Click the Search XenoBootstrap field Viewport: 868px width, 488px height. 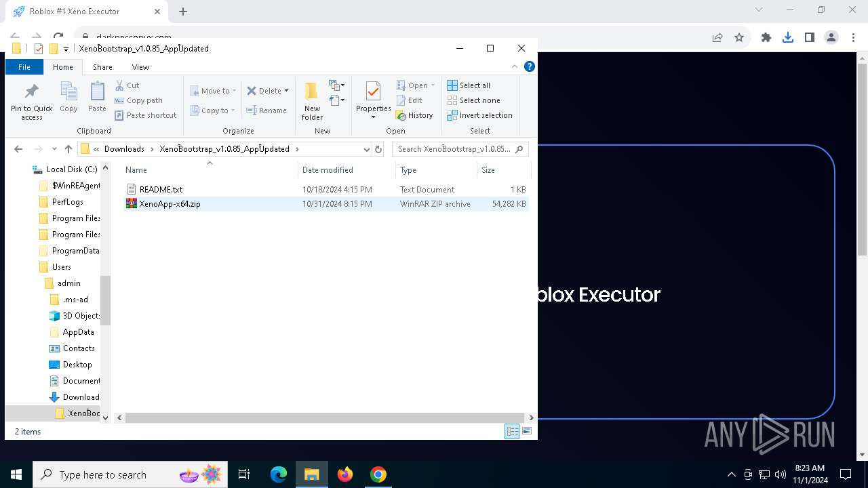click(460, 149)
